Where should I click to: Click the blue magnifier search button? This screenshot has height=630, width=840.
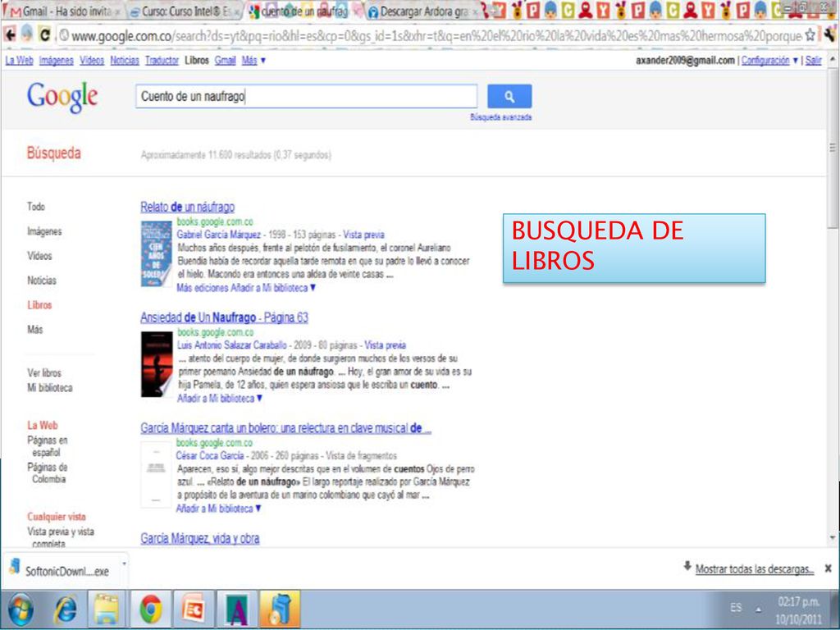point(509,97)
